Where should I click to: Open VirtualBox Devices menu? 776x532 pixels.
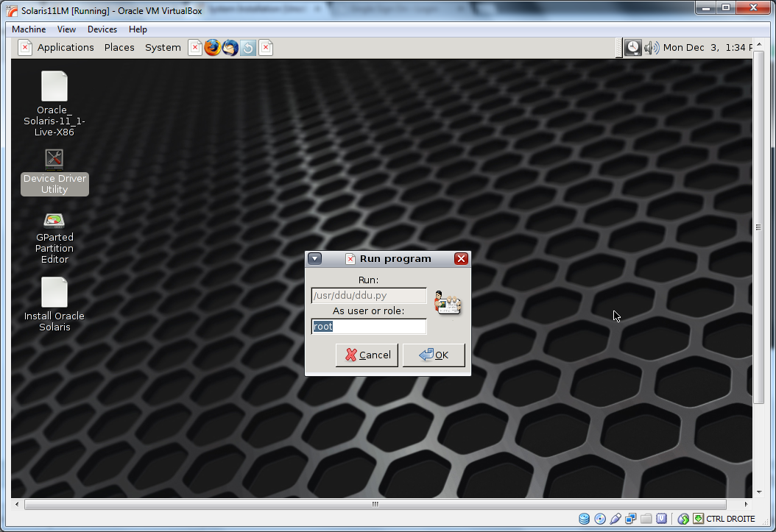click(x=102, y=29)
